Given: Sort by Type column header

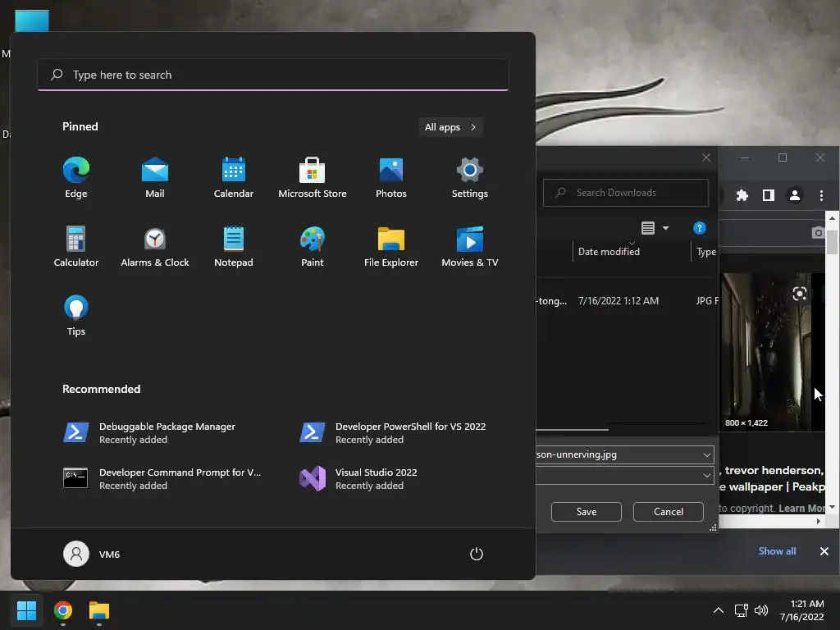Looking at the screenshot, I should (x=705, y=251).
